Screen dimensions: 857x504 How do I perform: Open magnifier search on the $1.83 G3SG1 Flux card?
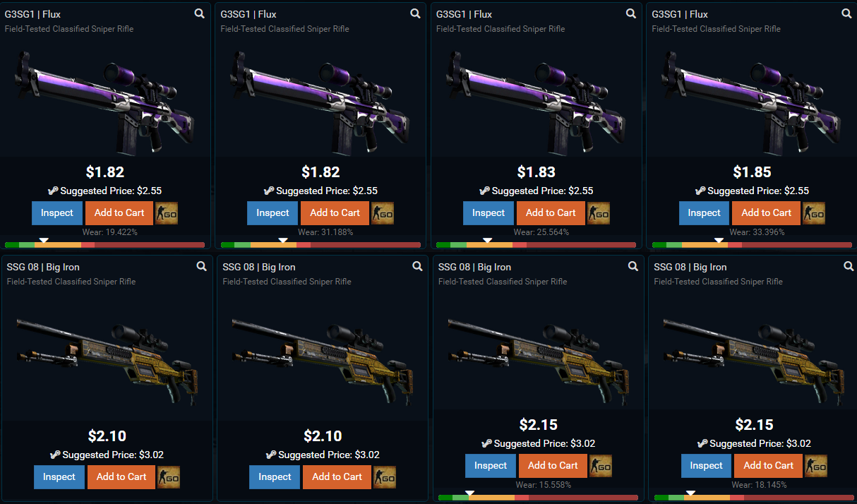(631, 13)
